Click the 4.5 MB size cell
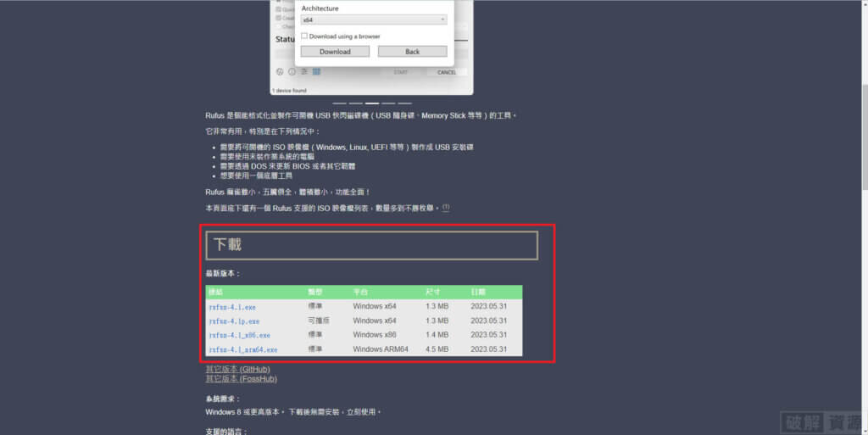The width and height of the screenshot is (868, 435). (x=437, y=349)
